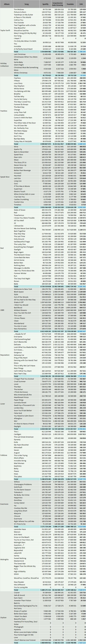Click the "Better than Revenge" song cell
86x644 pixels.
(x=26, y=170)
